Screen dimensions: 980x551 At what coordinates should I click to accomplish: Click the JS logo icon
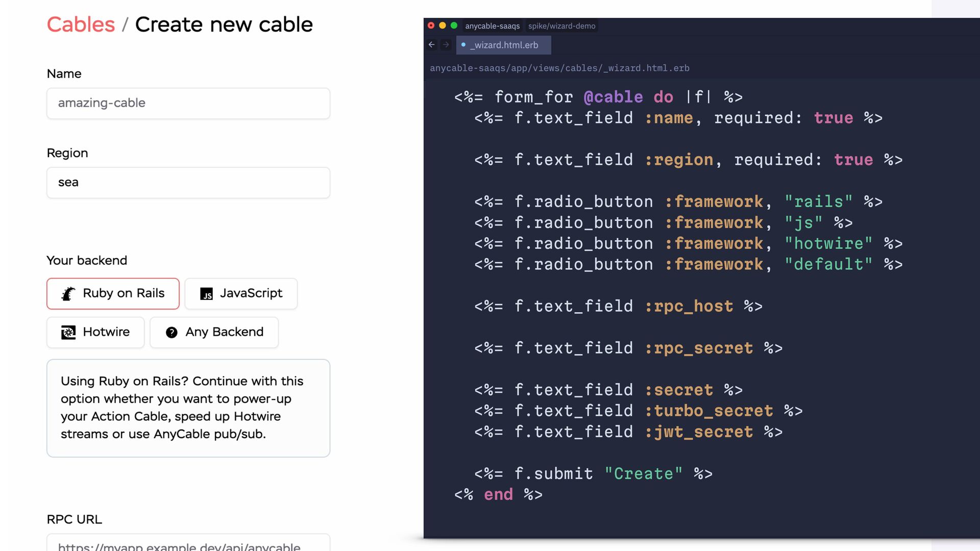click(206, 294)
